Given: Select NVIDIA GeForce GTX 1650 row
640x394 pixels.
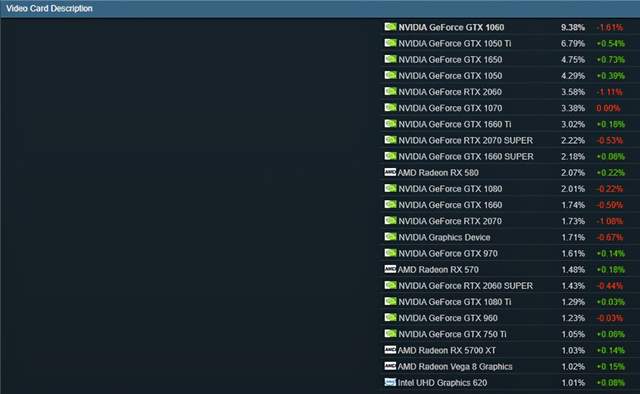Looking at the screenshot, I should pos(509,60).
